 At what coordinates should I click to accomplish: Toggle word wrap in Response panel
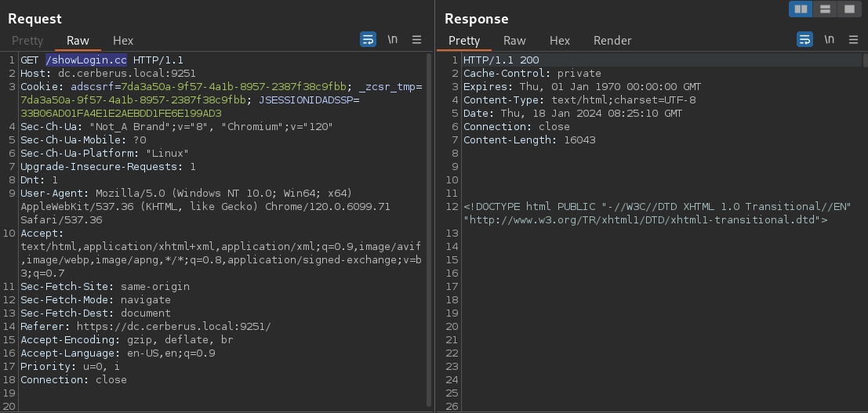pos(804,39)
